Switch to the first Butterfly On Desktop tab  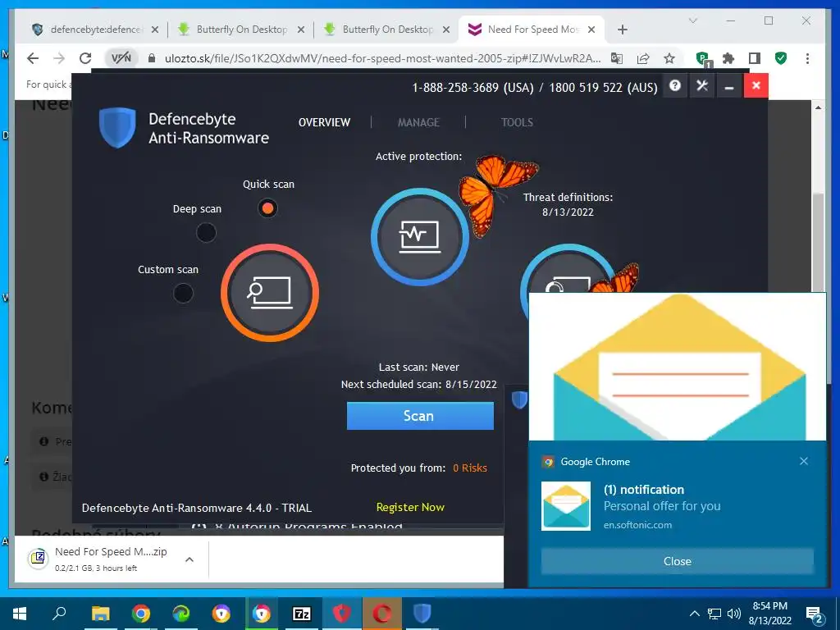click(x=240, y=30)
